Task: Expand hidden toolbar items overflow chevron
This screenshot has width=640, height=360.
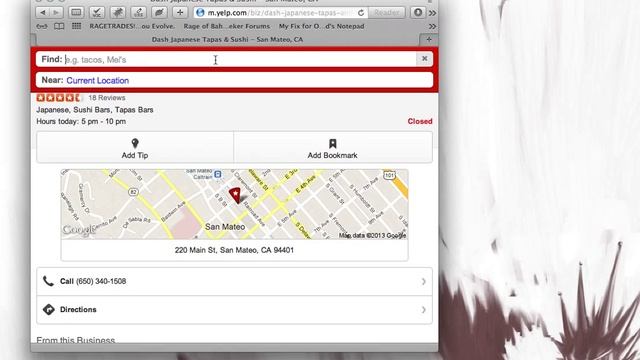Action: [x=432, y=13]
